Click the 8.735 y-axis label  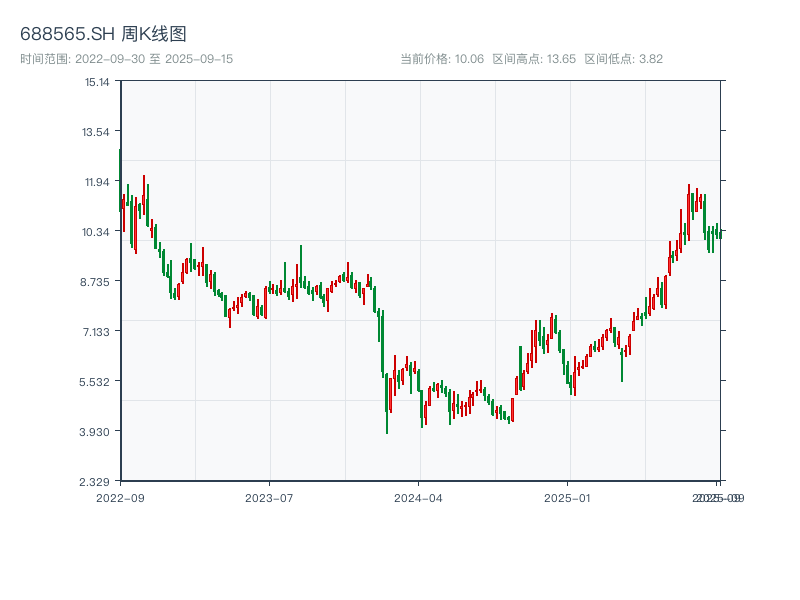point(97,281)
